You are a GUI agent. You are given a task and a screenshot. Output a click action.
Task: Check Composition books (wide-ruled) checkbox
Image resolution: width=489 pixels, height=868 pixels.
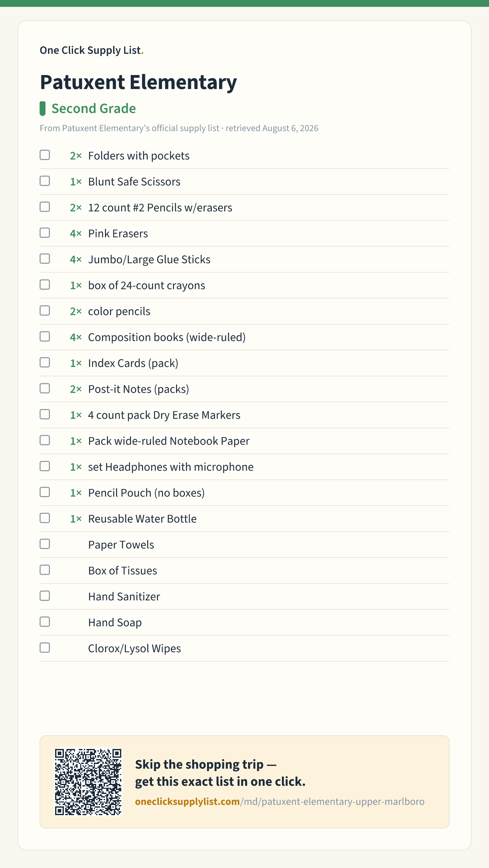pos(45,337)
